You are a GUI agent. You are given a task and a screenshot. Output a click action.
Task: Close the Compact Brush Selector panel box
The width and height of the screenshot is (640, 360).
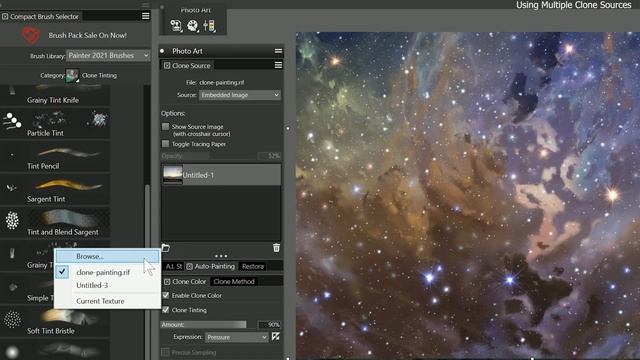coord(5,16)
